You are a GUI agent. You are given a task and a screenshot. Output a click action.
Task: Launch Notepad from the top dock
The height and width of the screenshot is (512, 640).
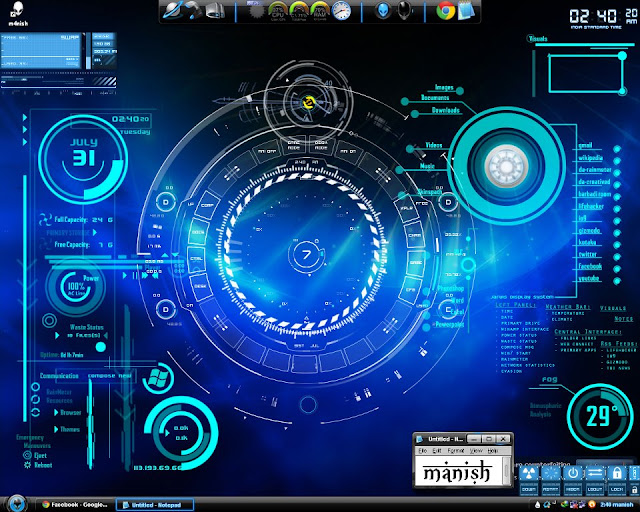point(466,11)
